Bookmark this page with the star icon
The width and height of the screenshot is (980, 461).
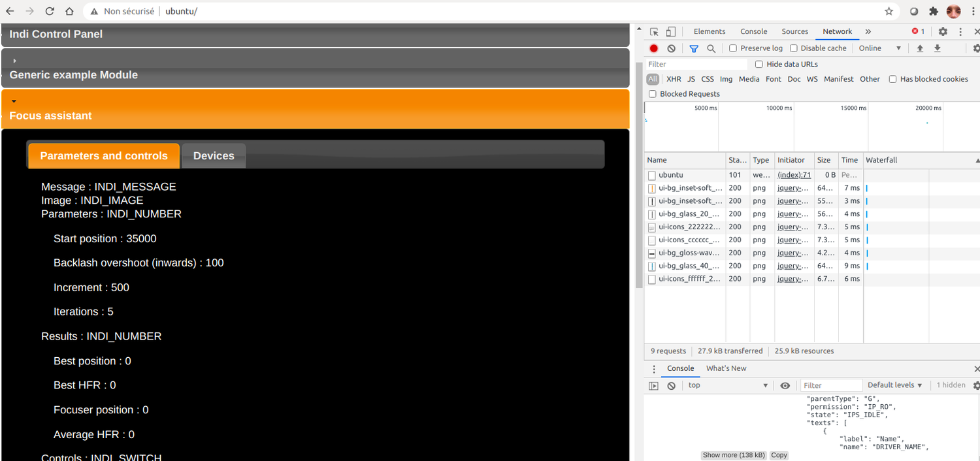(x=889, y=11)
